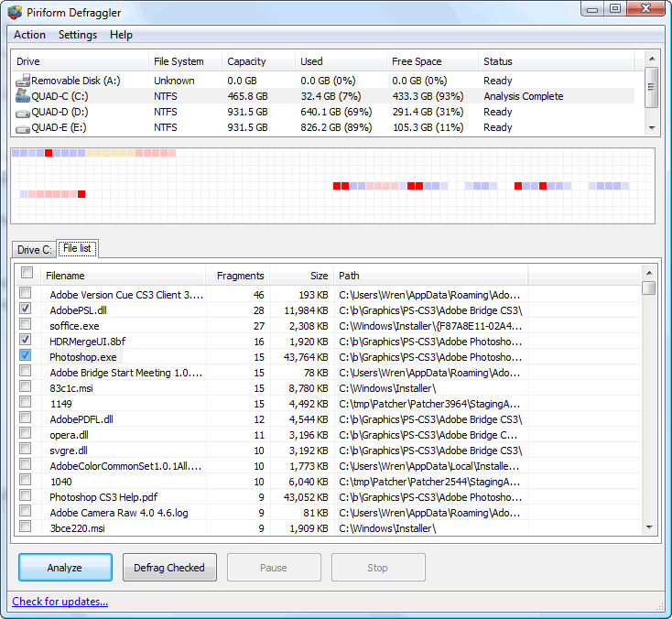
Task: Sort drives by Capacity column header
Action: (258, 61)
